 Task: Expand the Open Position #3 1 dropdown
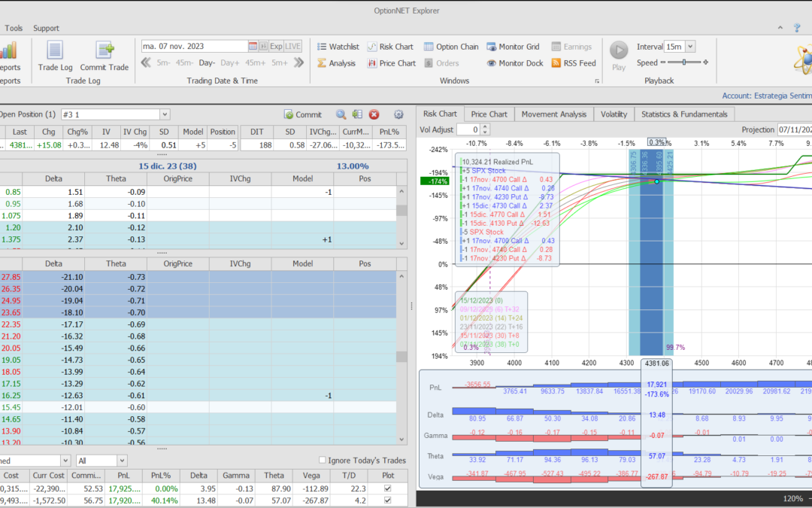pos(165,114)
